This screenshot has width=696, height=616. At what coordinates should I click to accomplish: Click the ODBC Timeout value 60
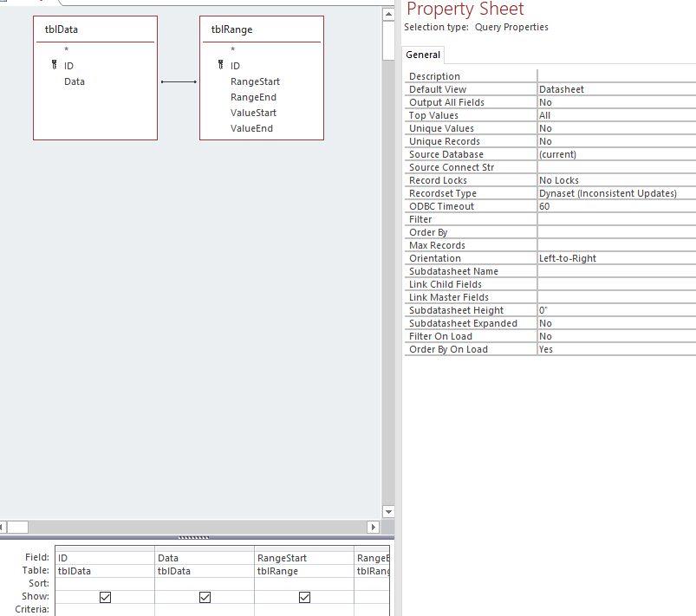(x=616, y=206)
